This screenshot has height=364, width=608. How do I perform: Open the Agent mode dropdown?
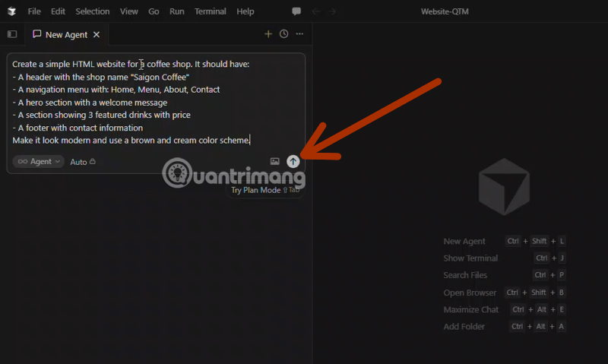[38, 161]
